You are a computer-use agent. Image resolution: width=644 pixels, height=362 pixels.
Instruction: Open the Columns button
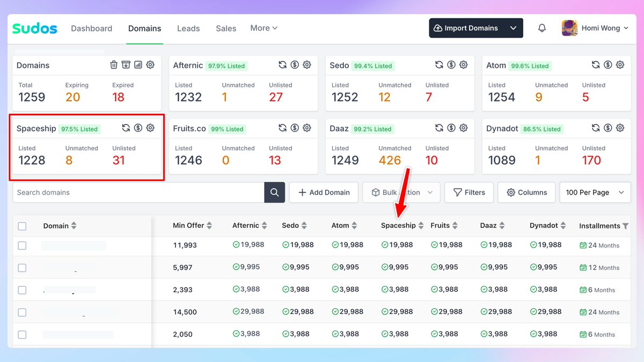(527, 193)
